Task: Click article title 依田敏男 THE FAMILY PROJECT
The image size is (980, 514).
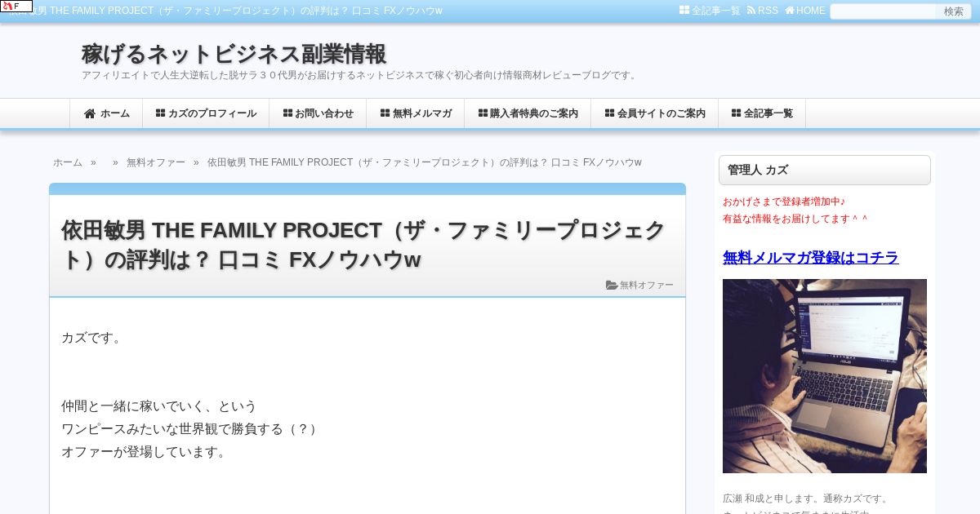Action: pyautogui.click(x=363, y=245)
